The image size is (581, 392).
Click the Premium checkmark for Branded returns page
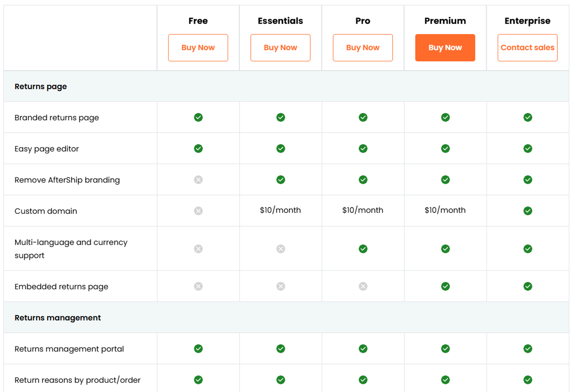point(446,117)
